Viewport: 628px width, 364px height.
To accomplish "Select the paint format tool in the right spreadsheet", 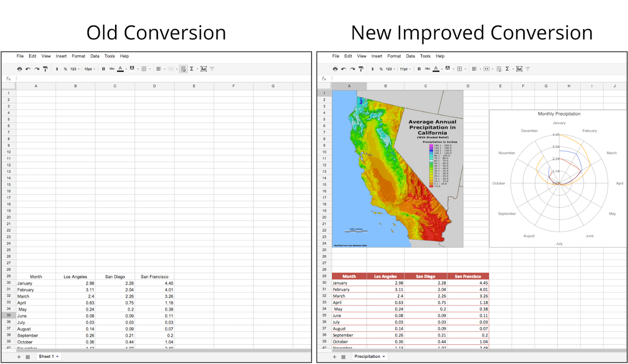I will [x=360, y=69].
